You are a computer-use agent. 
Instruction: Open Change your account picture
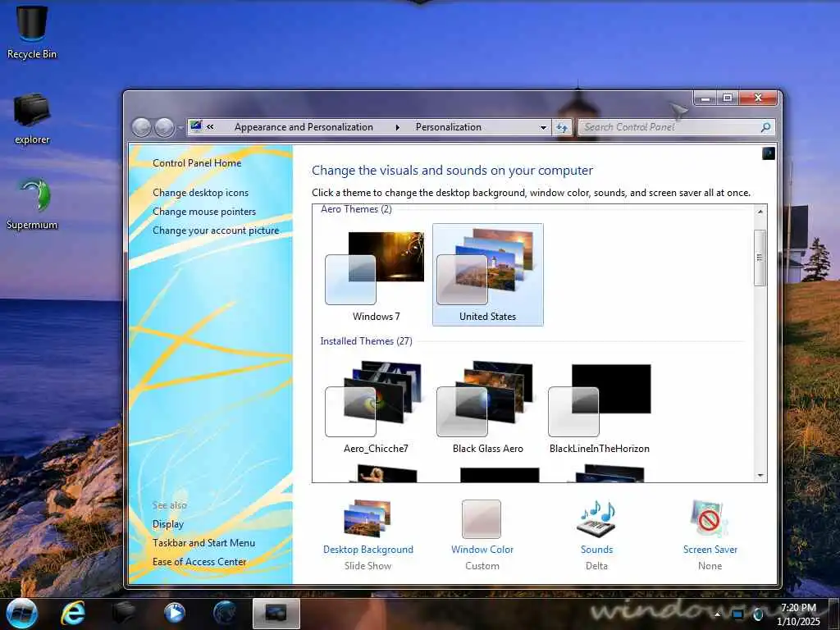(216, 230)
